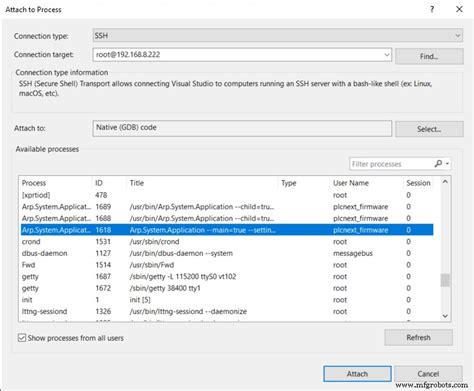
Task: Click the process list scrollbar thumb
Action: pos(445,280)
